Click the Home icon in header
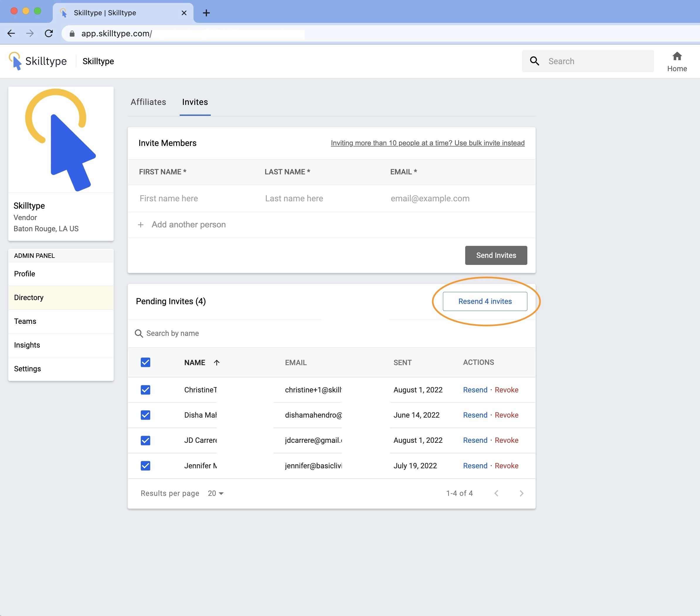700x616 pixels. pos(677,56)
